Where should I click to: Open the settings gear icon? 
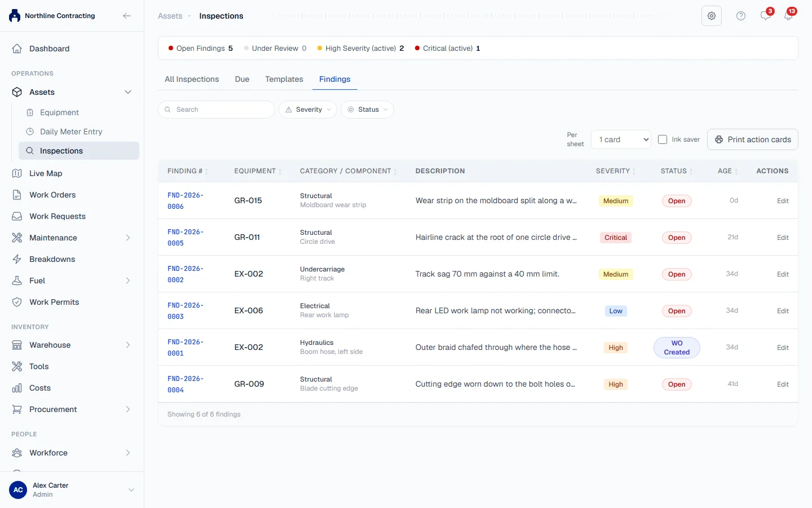(x=712, y=16)
